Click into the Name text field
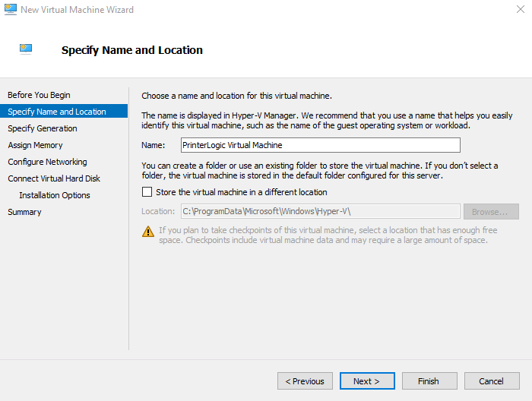This screenshot has height=401, width=532. pos(320,145)
